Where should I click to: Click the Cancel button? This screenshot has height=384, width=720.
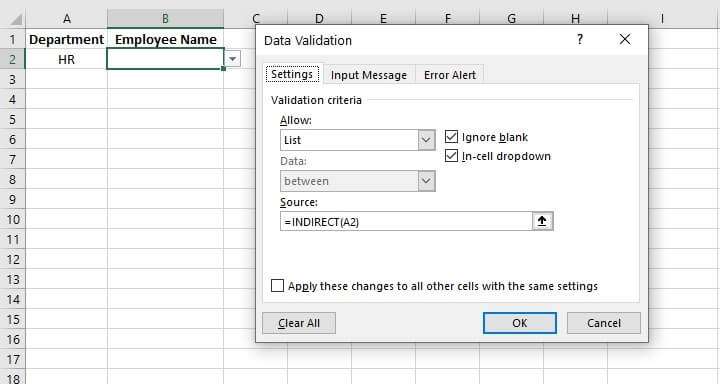coord(604,323)
